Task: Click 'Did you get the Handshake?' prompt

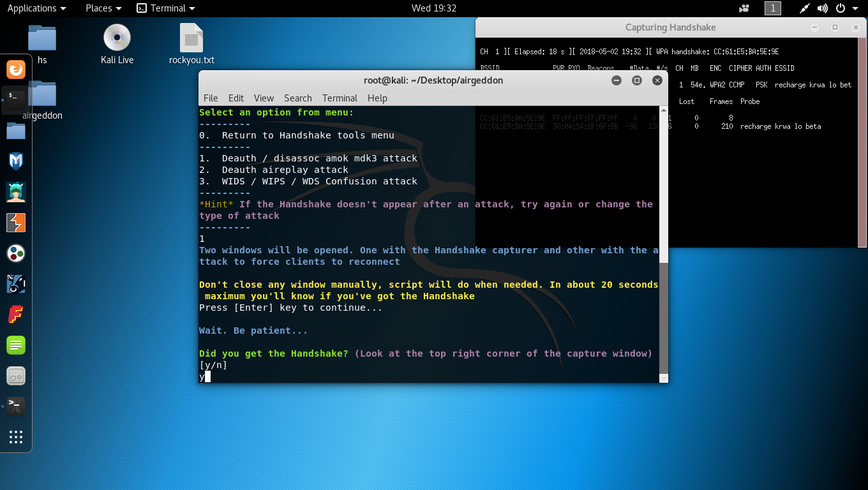Action: tap(274, 353)
